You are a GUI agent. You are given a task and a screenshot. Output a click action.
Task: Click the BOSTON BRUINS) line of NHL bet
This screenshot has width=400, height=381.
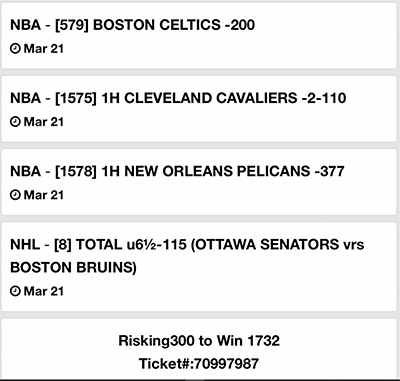[x=73, y=268]
